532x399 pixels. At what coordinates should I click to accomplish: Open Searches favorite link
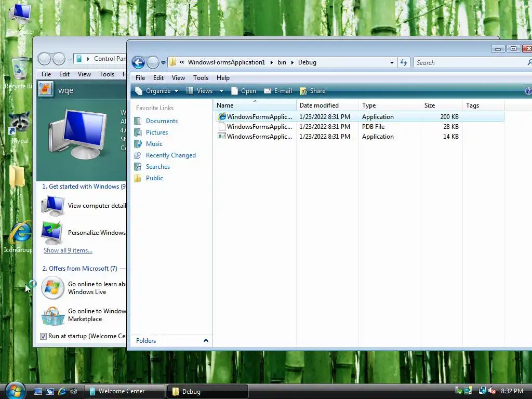click(x=158, y=167)
